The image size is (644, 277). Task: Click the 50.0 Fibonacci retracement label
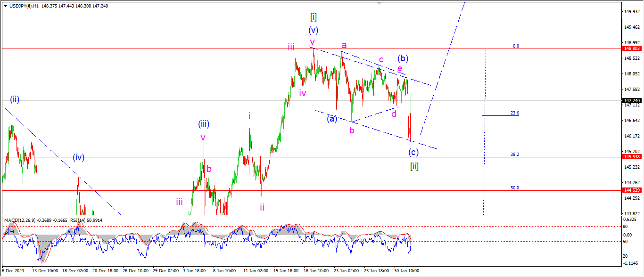pos(515,188)
